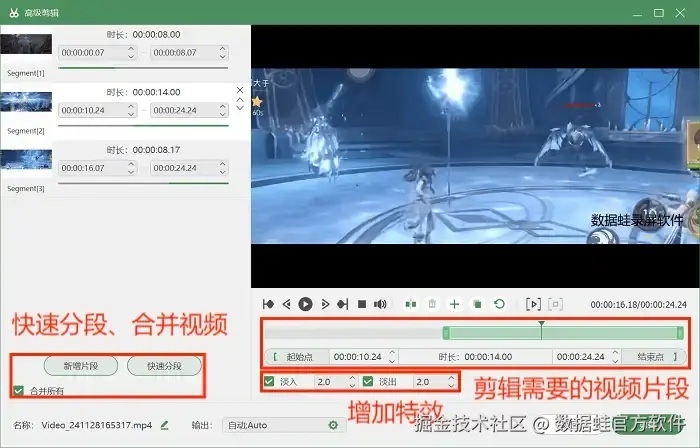Viewport: 700px width, 448px height.
Task: Toggle the 淡入 fade-in checkbox
Action: coord(269,382)
